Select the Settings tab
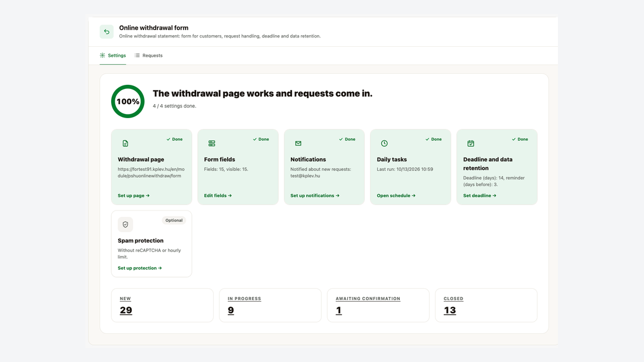 click(x=112, y=56)
